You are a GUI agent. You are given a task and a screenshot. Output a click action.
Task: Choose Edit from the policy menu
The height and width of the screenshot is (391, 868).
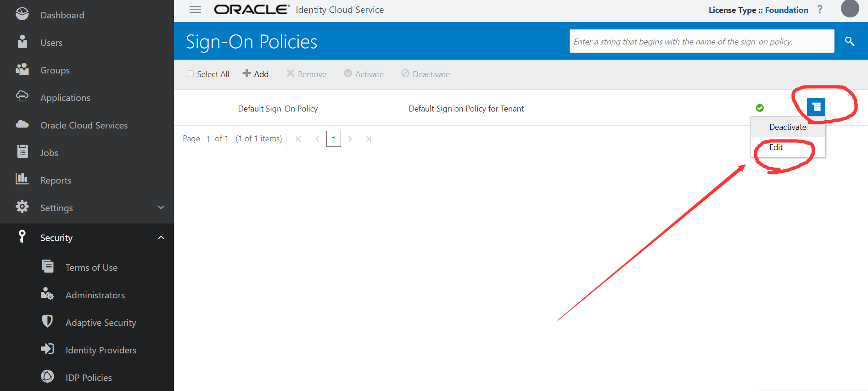pos(788,147)
